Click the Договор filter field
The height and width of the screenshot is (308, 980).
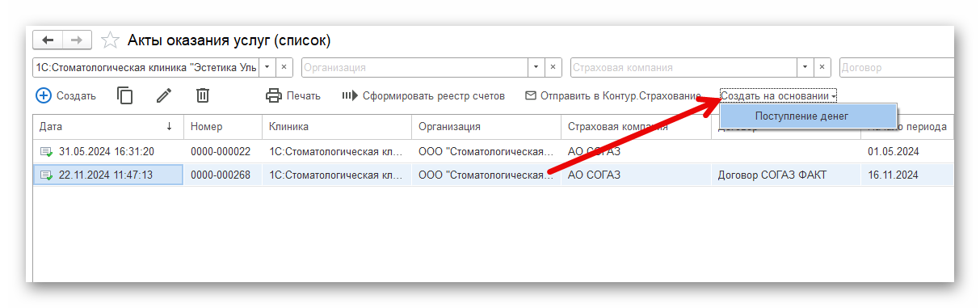(x=897, y=68)
